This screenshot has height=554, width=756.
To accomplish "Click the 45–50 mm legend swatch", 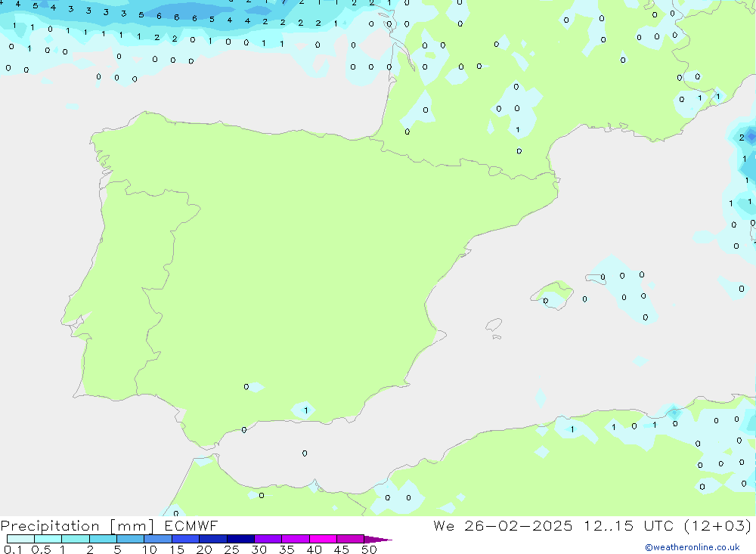I will coord(351,539).
